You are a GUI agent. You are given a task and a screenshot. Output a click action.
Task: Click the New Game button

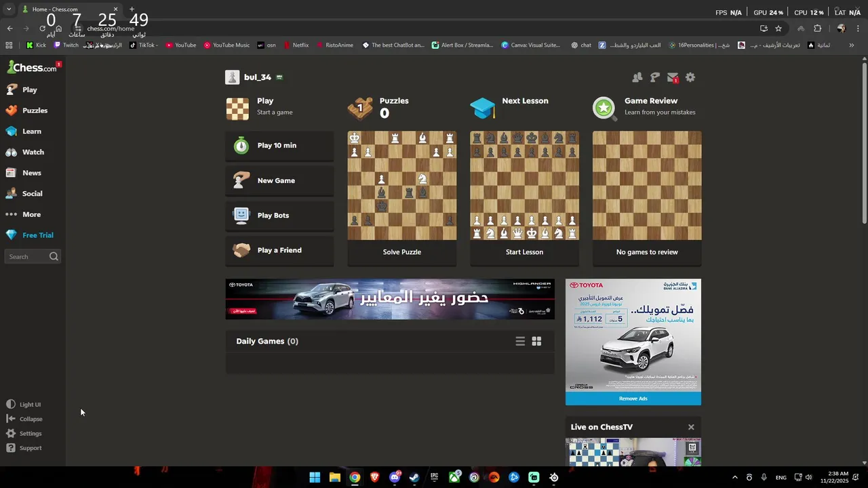point(279,181)
